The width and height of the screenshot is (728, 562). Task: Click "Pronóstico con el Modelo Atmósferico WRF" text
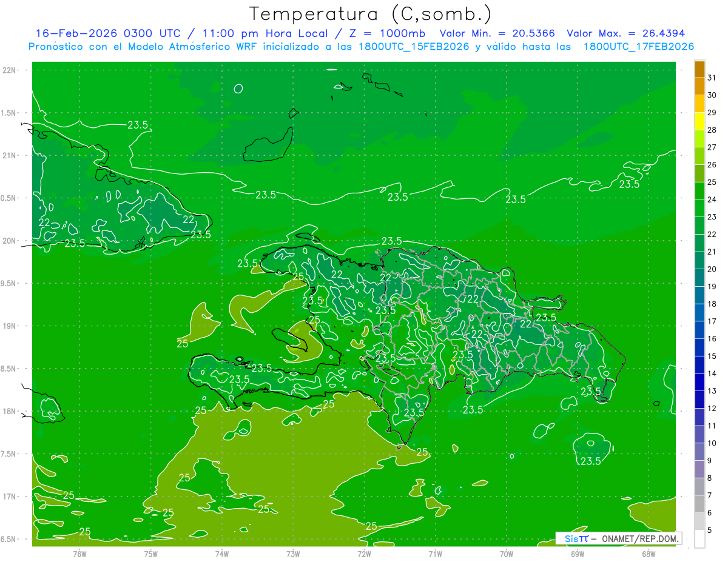pyautogui.click(x=143, y=47)
